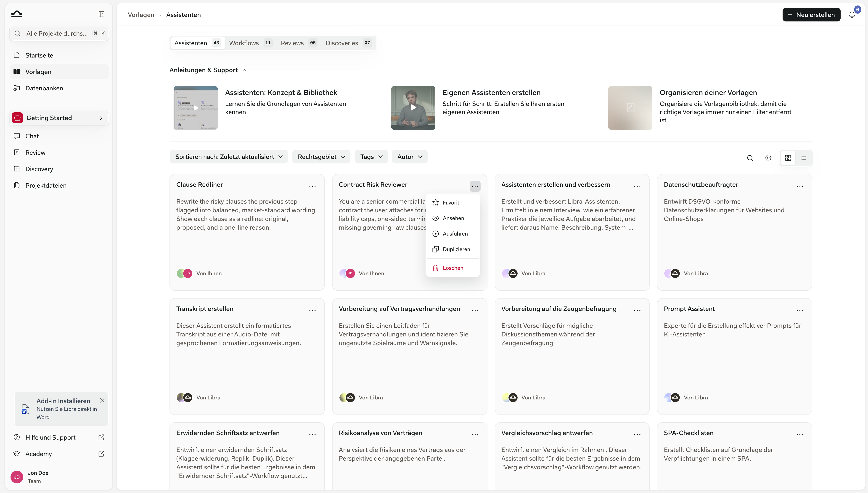Switch to the Reviews tab

point(299,43)
